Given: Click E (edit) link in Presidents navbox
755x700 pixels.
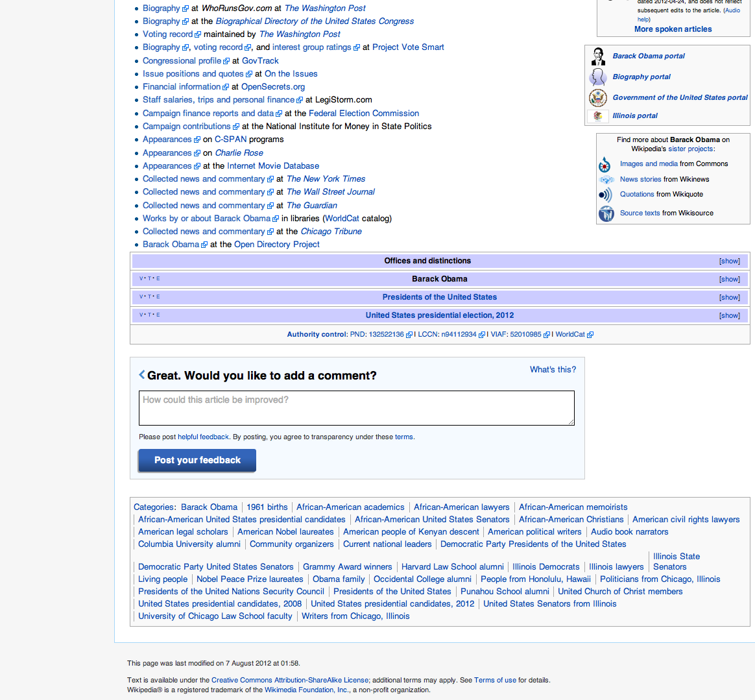Looking at the screenshot, I should click(x=158, y=296).
